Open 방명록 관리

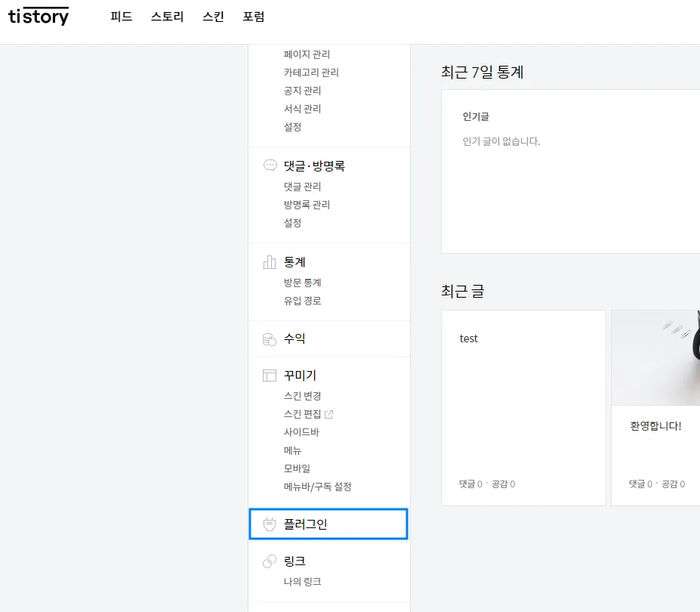307,205
